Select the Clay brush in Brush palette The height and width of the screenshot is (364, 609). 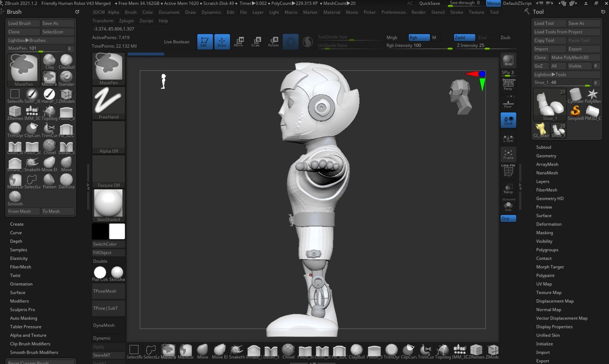(x=49, y=62)
